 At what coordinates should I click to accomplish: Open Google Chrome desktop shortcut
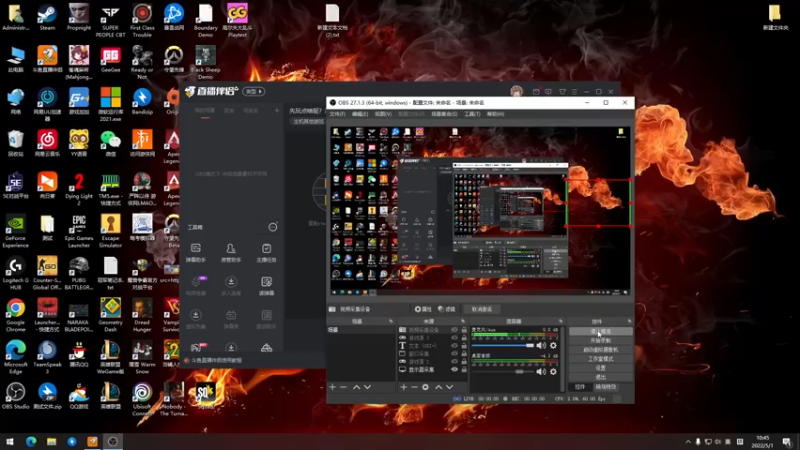[x=15, y=315]
